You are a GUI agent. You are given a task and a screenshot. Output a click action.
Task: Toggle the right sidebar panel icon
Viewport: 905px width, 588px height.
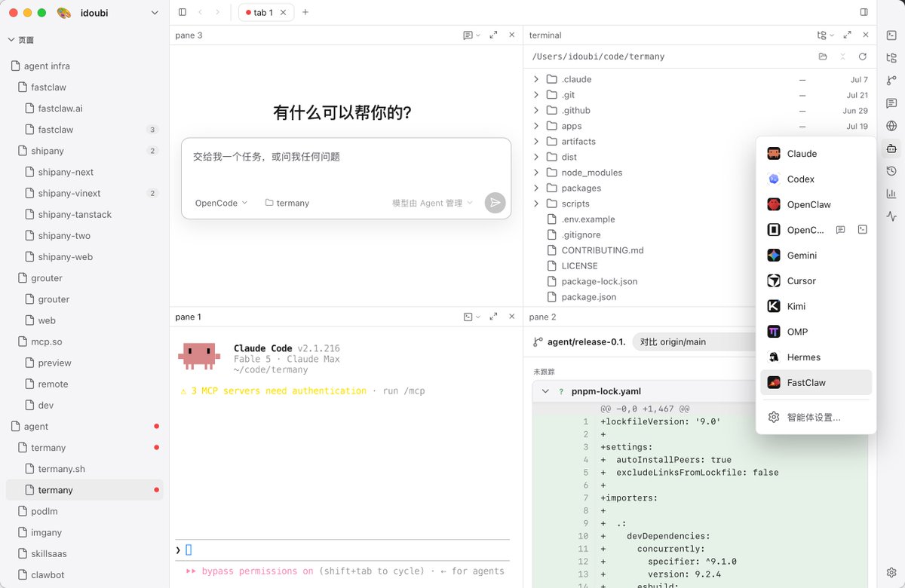point(864,12)
